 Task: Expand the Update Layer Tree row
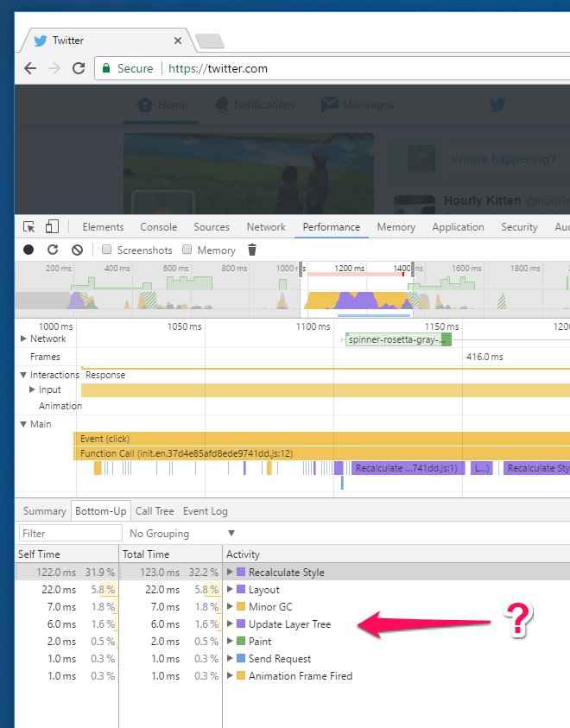point(230,624)
